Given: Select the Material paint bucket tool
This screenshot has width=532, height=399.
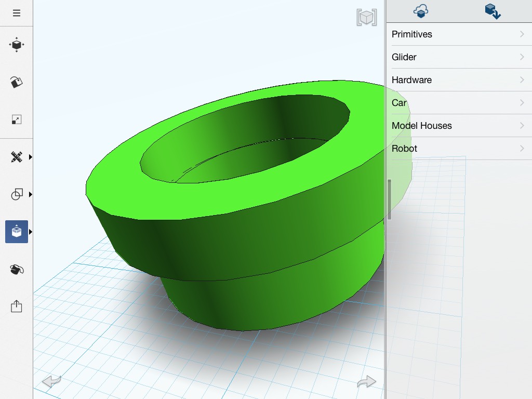Looking at the screenshot, I should (16, 270).
